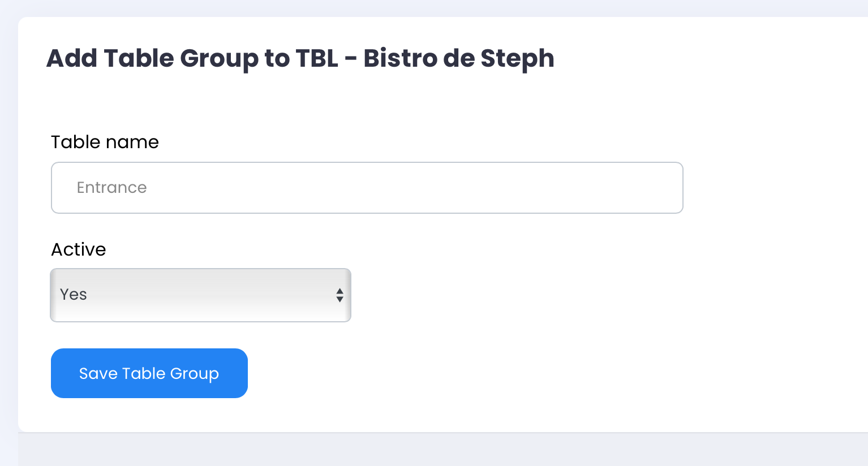
Task: Click the gray footer strip below the form
Action: (441, 450)
